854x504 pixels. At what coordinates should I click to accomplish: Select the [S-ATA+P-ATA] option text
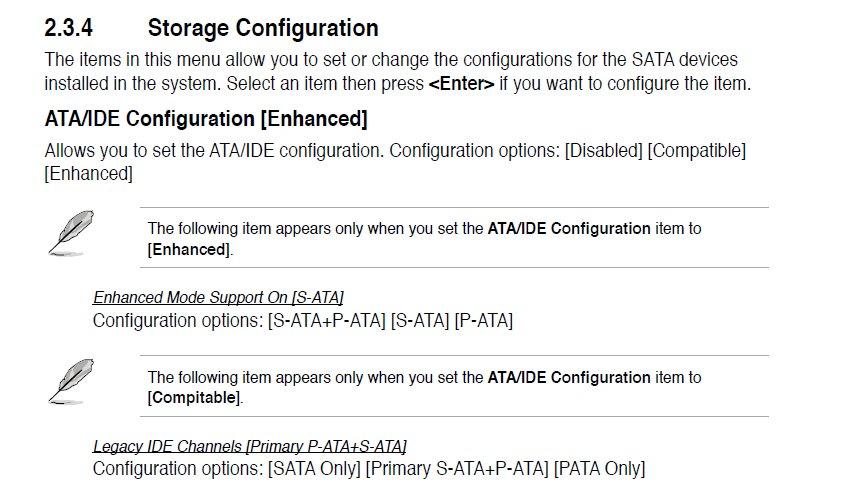tap(327, 320)
